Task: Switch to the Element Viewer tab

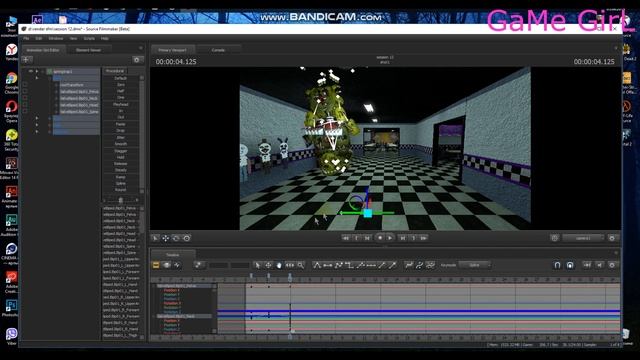Action: pyautogui.click(x=89, y=50)
